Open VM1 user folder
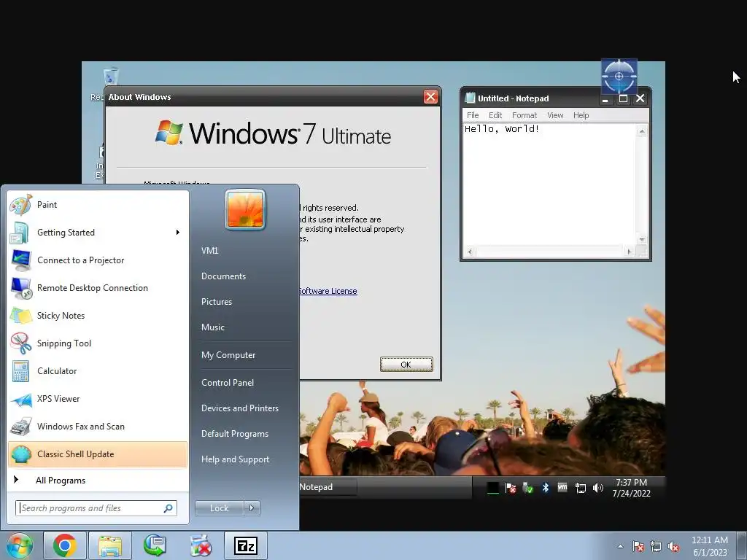 209,251
